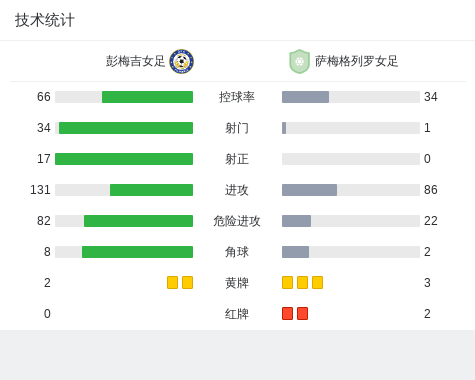The height and width of the screenshot is (380, 475).
Task: Click the 红牌 stat label
Action: pyautogui.click(x=237, y=314)
